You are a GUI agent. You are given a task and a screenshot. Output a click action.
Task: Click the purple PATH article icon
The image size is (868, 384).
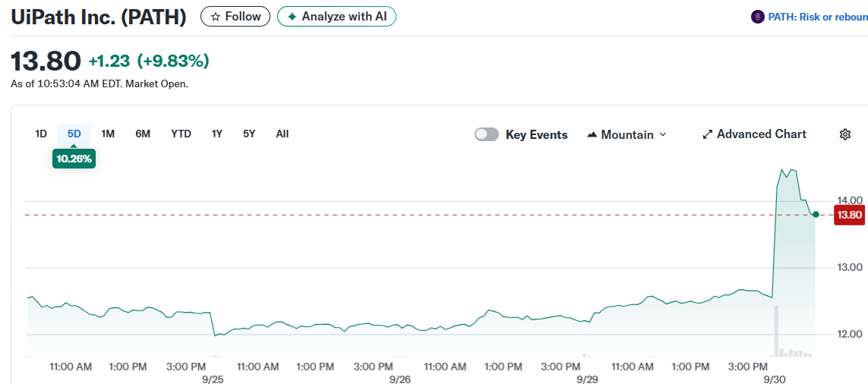pos(757,17)
